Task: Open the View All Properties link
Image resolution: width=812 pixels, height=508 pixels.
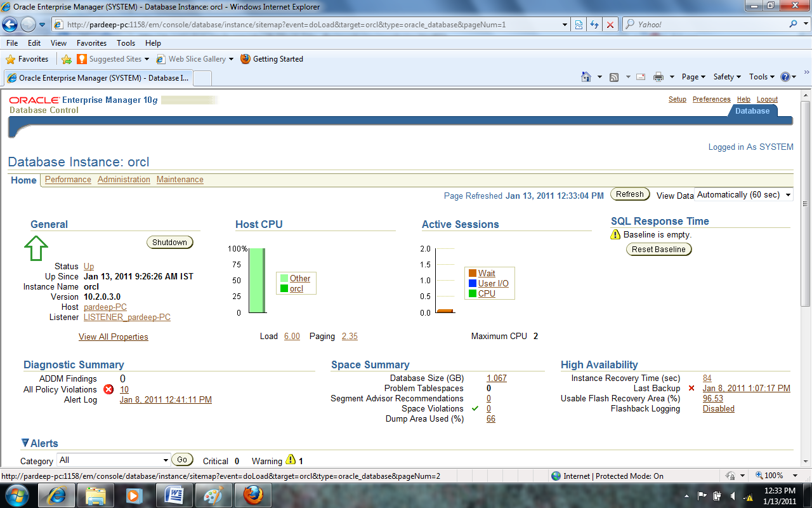Action: (114, 337)
